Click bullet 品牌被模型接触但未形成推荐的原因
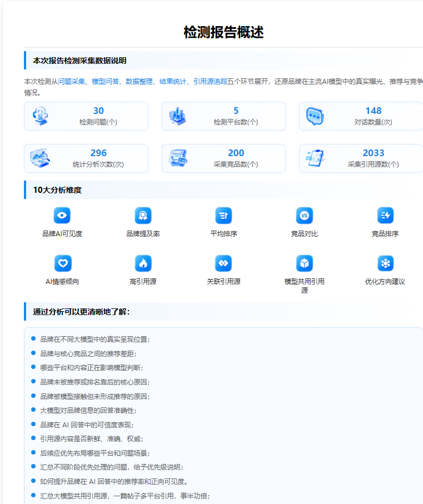423x504 pixels. coord(95,396)
